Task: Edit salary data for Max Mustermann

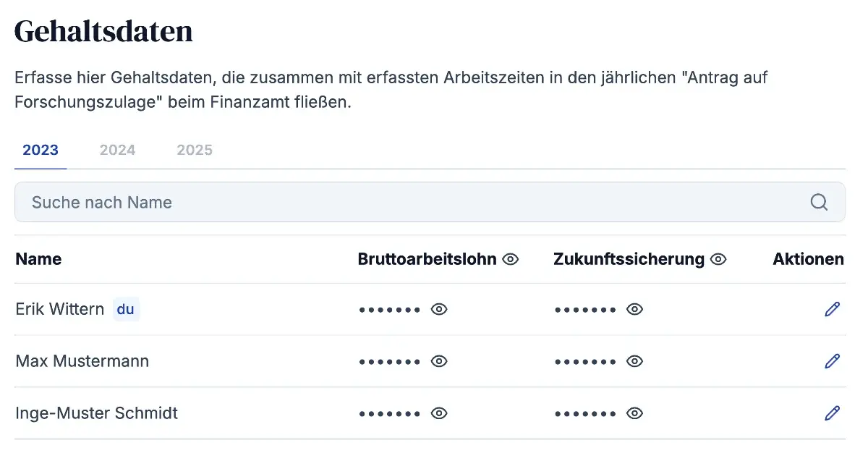Action: coord(833,361)
